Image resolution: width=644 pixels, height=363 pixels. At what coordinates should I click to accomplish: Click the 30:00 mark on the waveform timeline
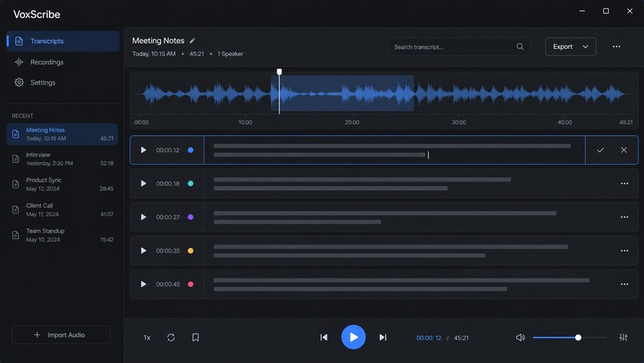pos(459,122)
